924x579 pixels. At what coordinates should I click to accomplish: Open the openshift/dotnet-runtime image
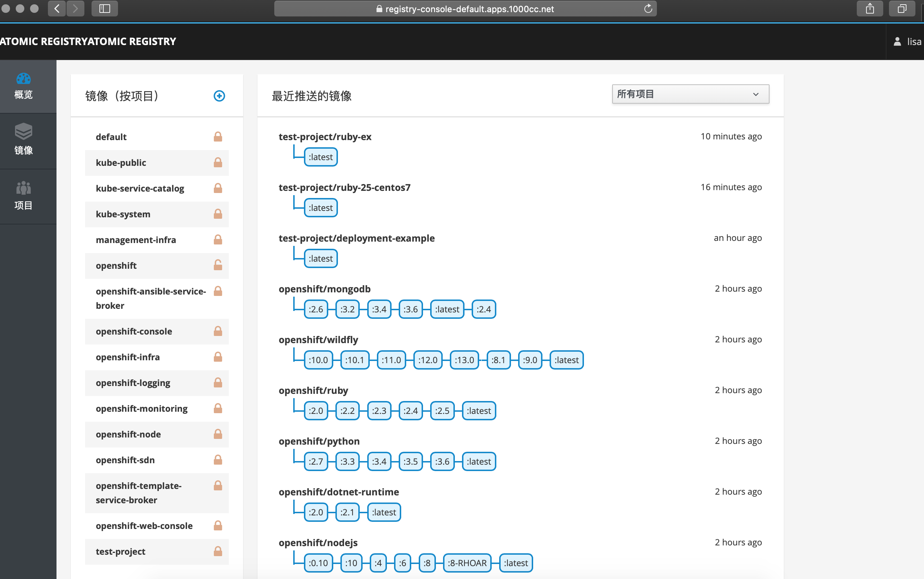(x=339, y=492)
